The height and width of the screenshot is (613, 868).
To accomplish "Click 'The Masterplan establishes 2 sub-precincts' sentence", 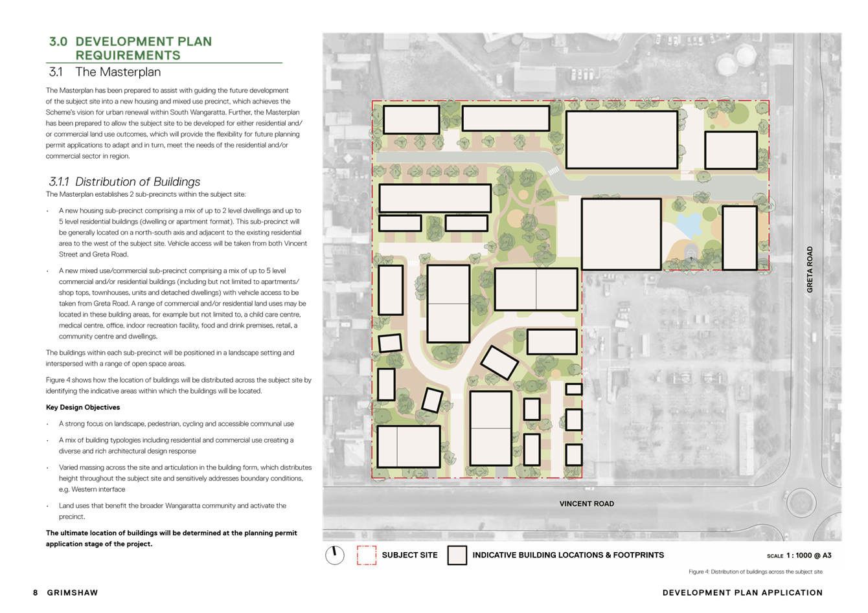I will tap(146, 194).
